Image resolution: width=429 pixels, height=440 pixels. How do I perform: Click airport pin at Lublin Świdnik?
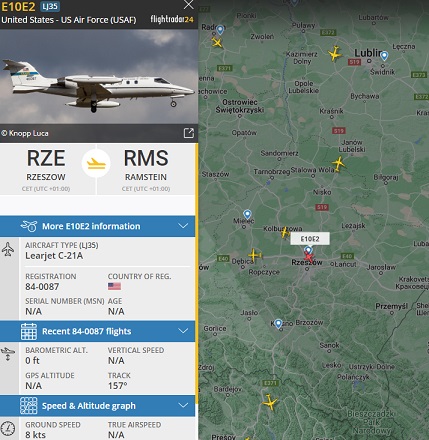[x=384, y=56]
